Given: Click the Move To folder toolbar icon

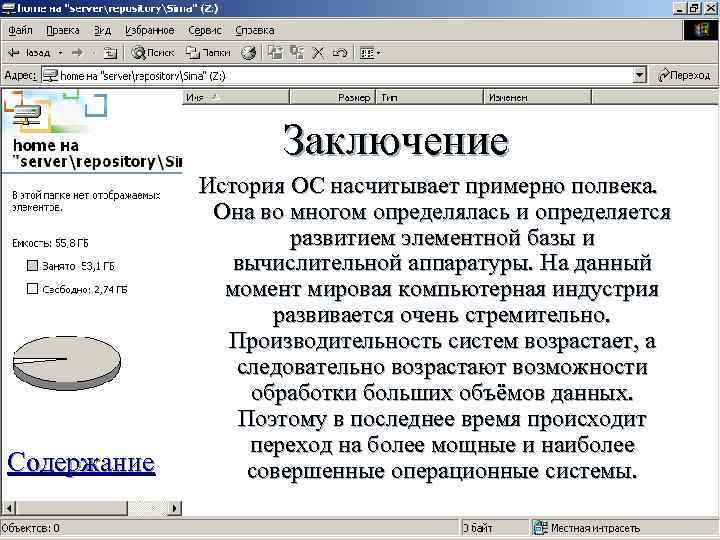Looking at the screenshot, I should pos(276,53).
